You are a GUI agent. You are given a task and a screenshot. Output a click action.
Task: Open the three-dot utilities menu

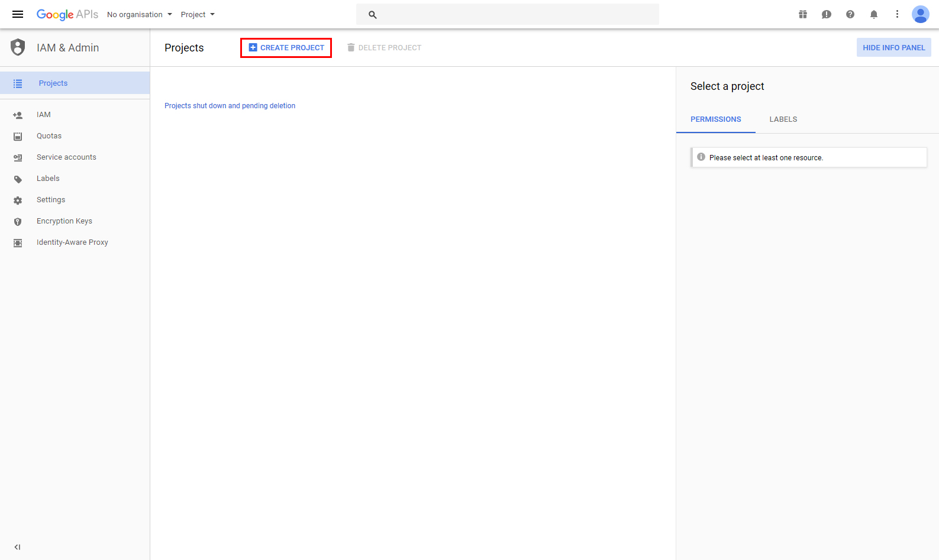coord(897,14)
